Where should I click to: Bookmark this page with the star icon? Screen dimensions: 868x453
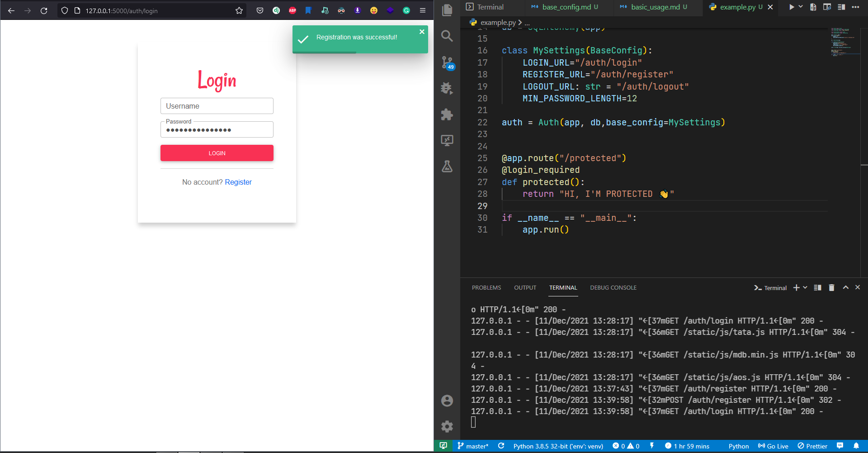click(239, 10)
